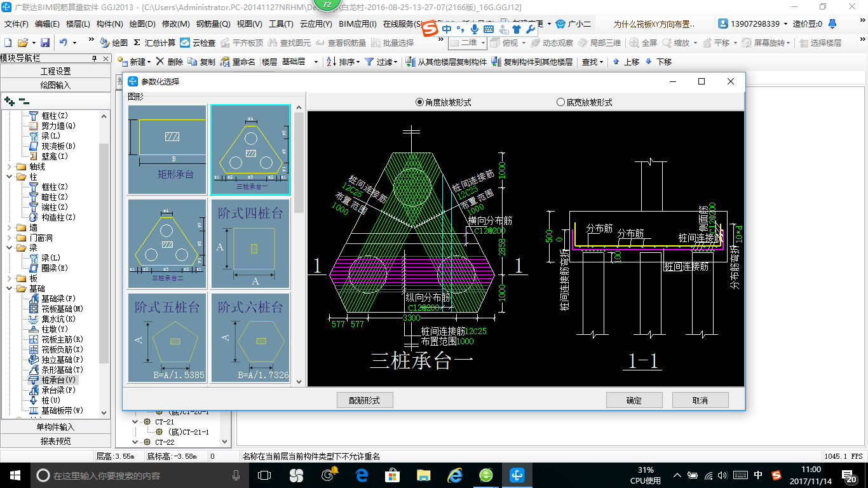Expand the 门窗洞 folder node

click(9, 238)
